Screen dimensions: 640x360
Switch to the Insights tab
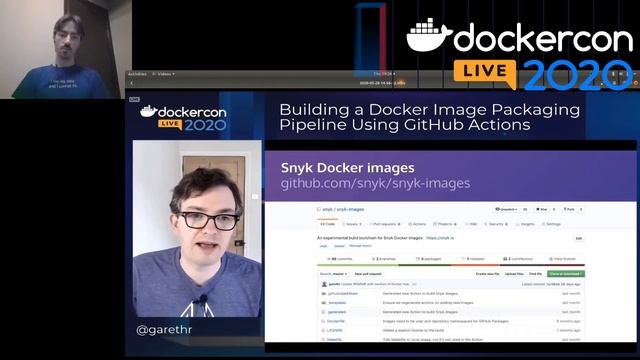(525, 224)
